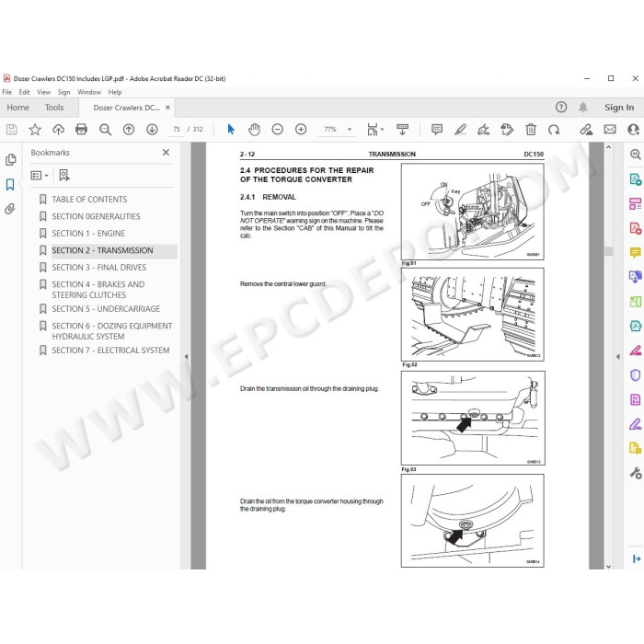Switch to the Tools tab

tap(54, 108)
